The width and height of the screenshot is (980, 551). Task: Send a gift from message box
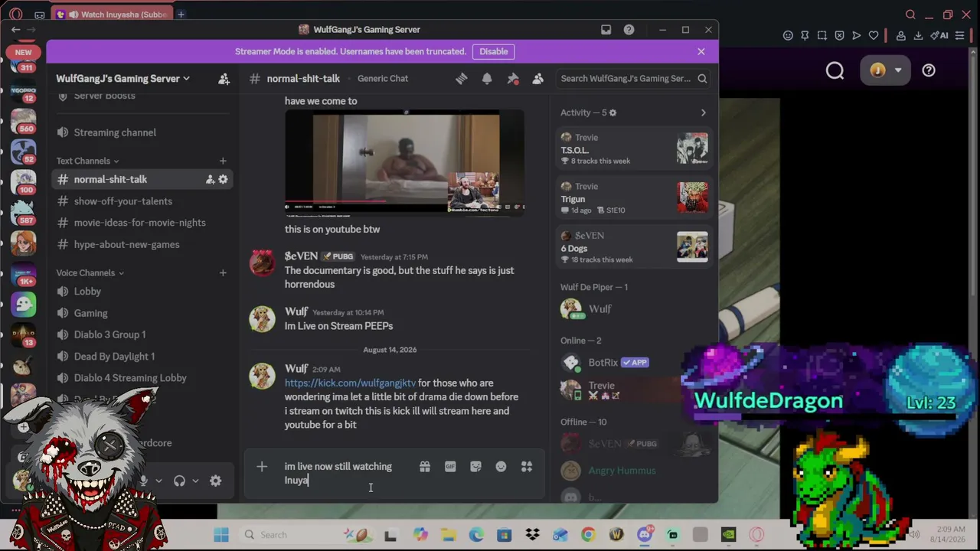point(425,466)
